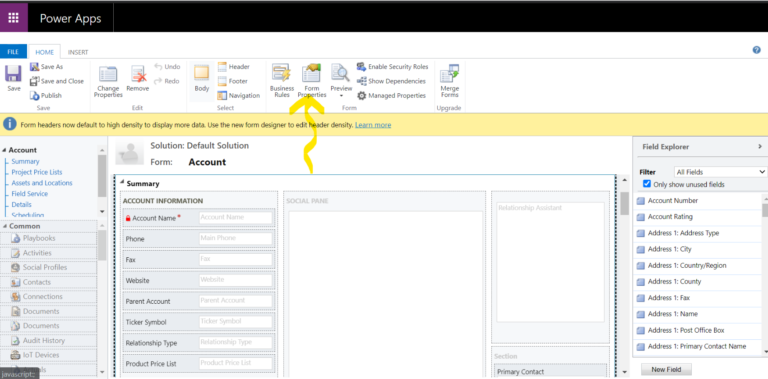Viewport: 768px width, 379px height.
Task: Select the Primary Contact field
Action: click(x=550, y=372)
